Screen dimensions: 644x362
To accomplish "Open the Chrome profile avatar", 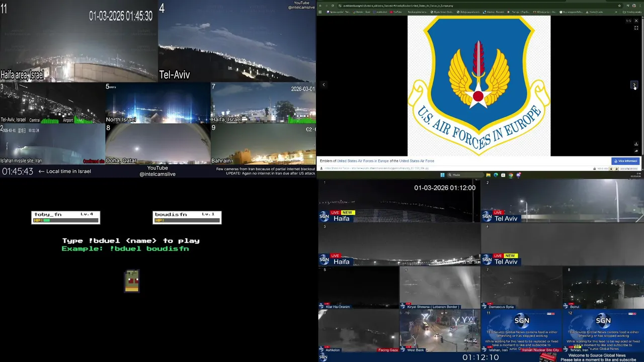I will pos(634,6).
